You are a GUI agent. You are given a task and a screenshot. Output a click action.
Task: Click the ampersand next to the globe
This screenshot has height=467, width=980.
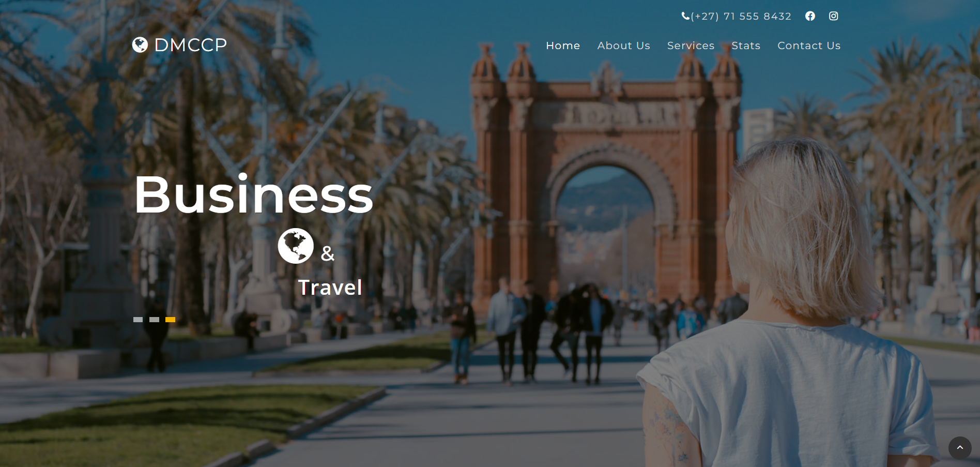coord(328,253)
